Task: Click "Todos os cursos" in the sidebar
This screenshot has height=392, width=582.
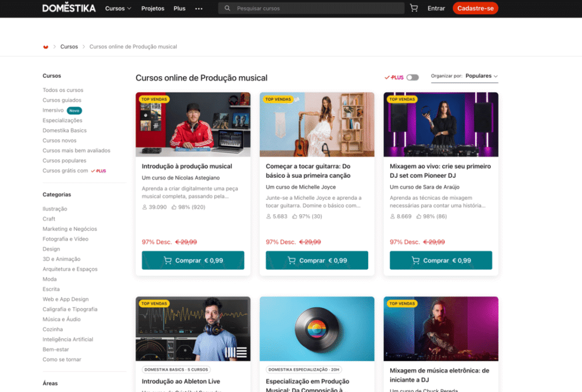Action: tap(63, 90)
